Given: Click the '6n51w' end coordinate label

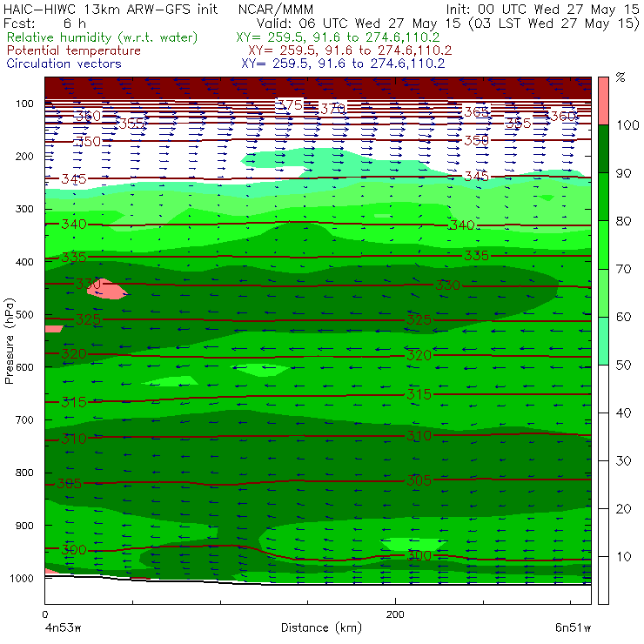Looking at the screenshot, I should 573,628.
